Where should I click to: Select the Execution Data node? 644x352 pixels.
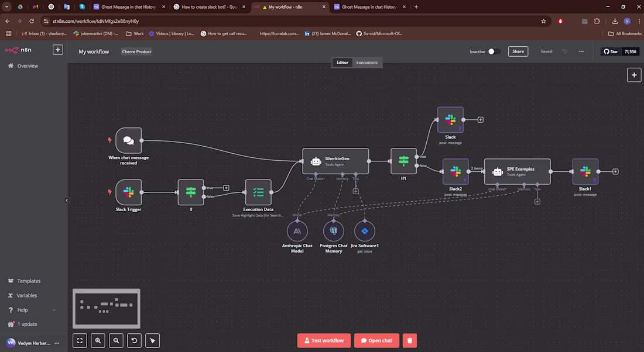coord(258,192)
